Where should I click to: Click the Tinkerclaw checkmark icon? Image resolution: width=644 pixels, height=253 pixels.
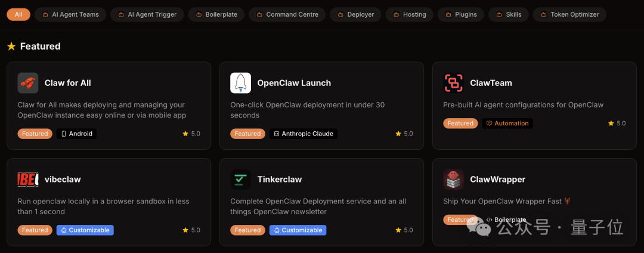point(240,180)
